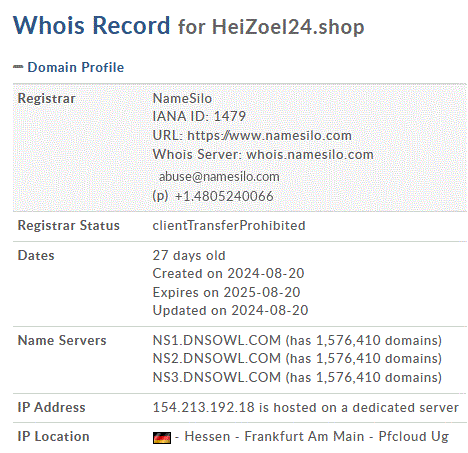The height and width of the screenshot is (453, 468).
Task: Click the minus icon beside Domain Profile
Action: click(18, 67)
